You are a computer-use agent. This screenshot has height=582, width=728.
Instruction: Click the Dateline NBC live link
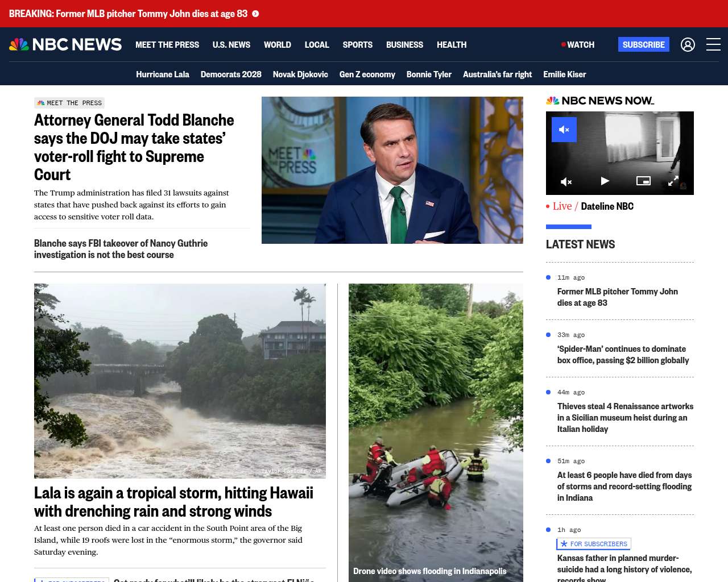pyautogui.click(x=607, y=206)
